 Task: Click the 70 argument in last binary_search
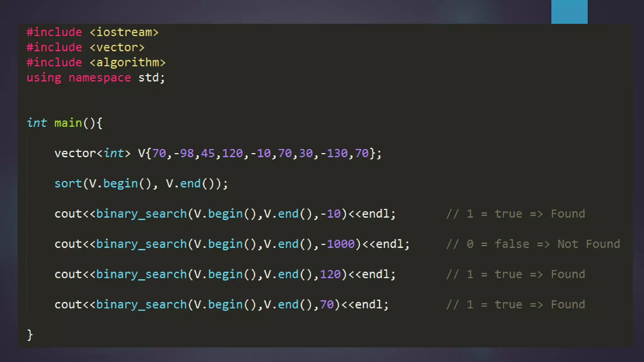[327, 304]
